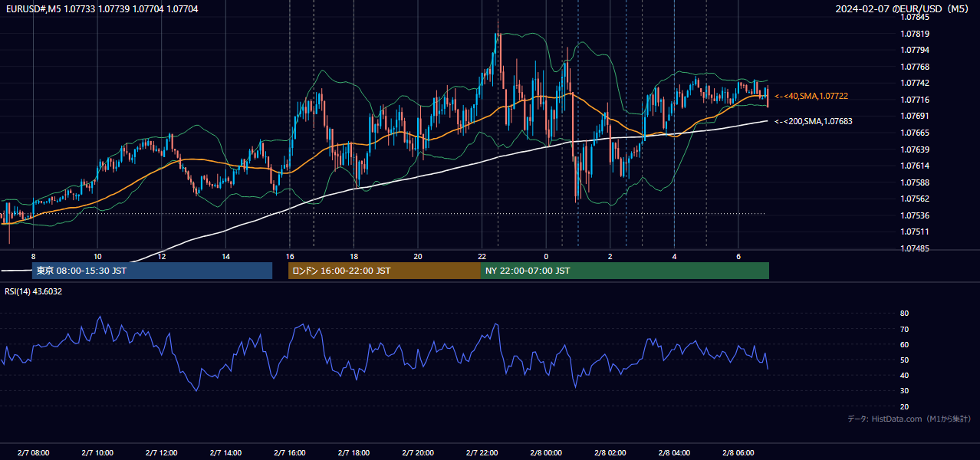The image size is (980, 460).
Task: Click the 2/7 18:00 bottom time label
Action: [x=354, y=453]
